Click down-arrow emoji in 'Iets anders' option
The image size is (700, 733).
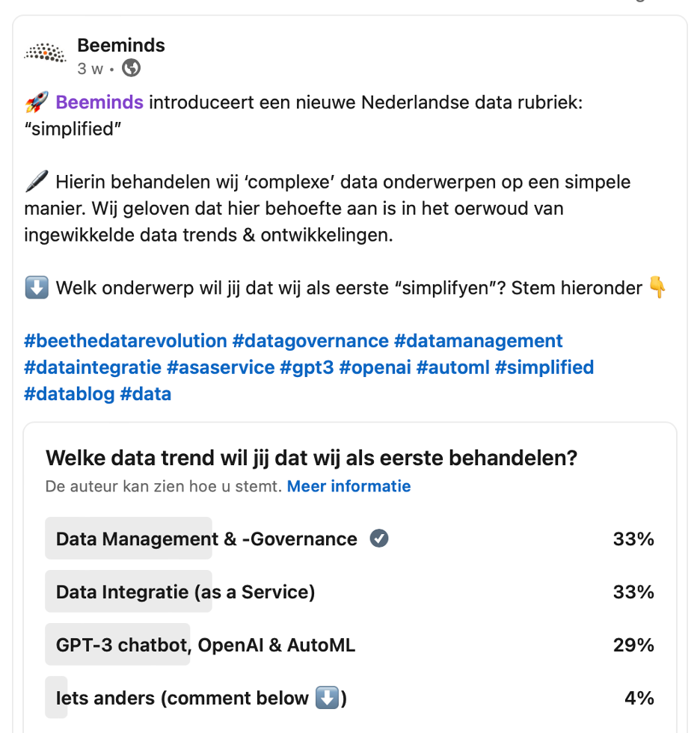point(328,698)
